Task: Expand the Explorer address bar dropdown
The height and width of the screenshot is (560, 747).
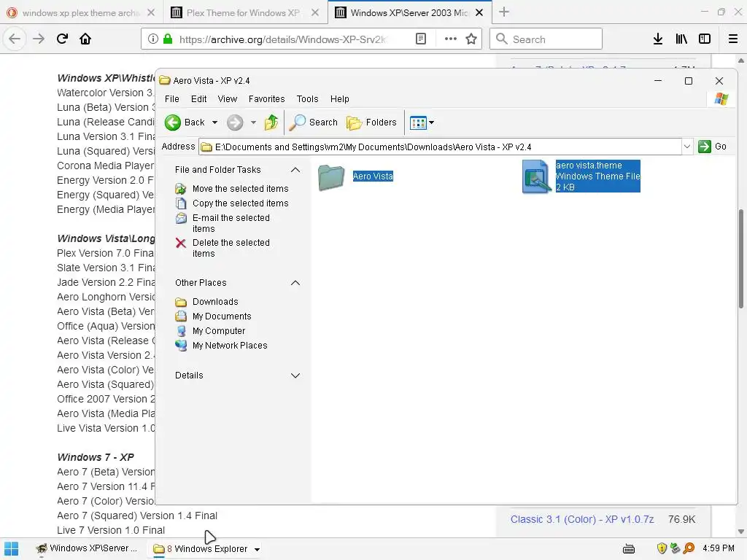Action: coord(687,147)
